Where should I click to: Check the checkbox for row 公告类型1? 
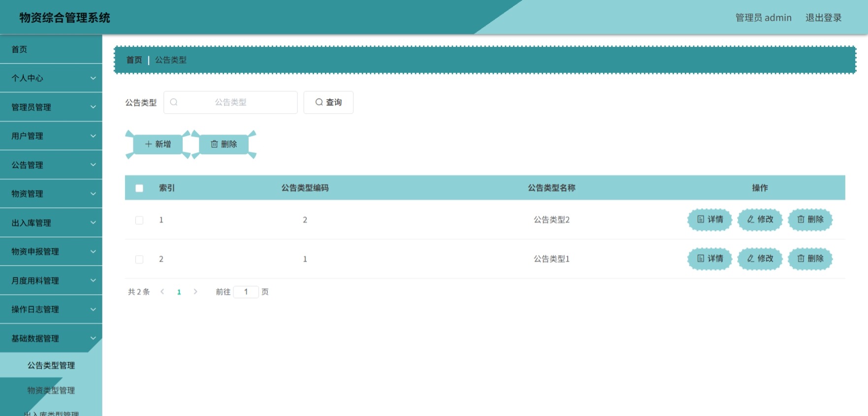[x=139, y=259]
